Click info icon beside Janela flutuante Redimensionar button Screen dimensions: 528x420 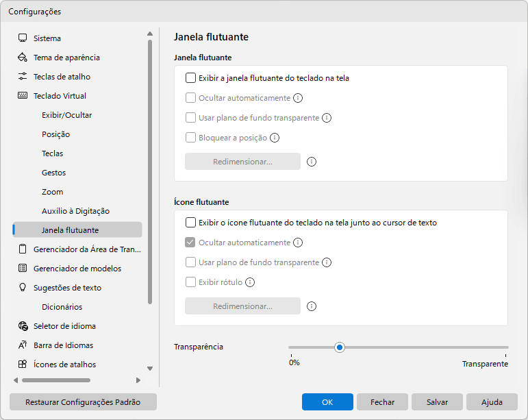(x=312, y=162)
